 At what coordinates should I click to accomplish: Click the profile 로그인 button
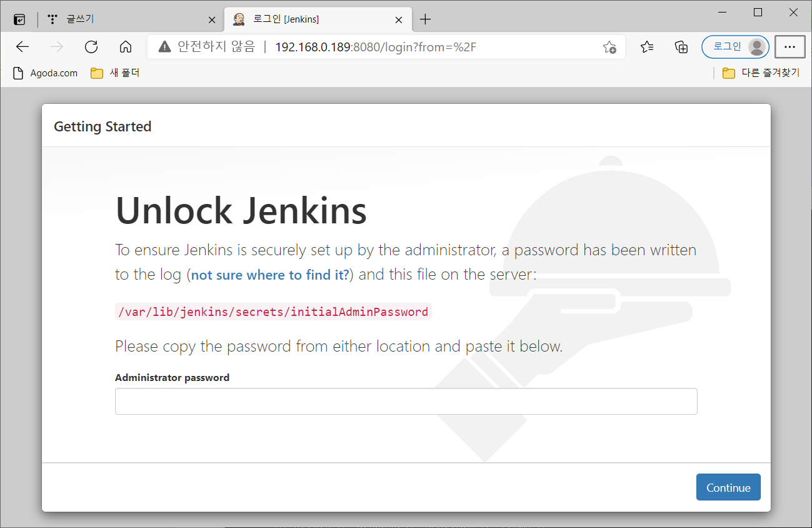point(735,47)
